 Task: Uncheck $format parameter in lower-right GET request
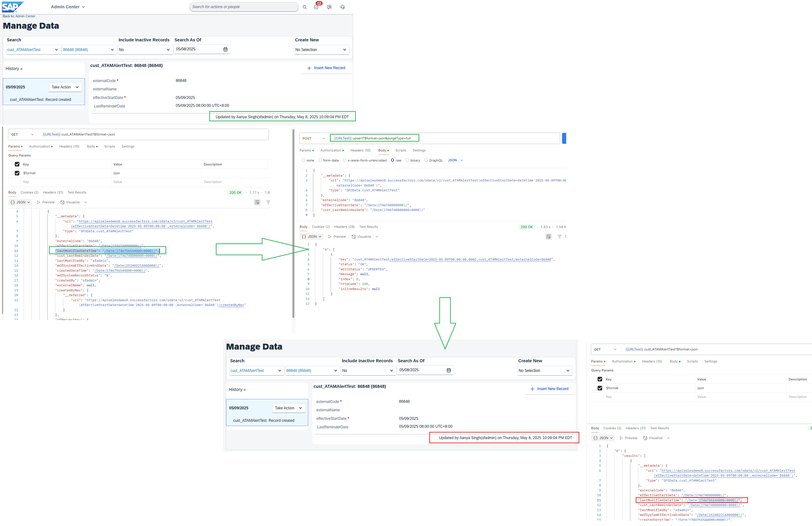(x=600, y=388)
